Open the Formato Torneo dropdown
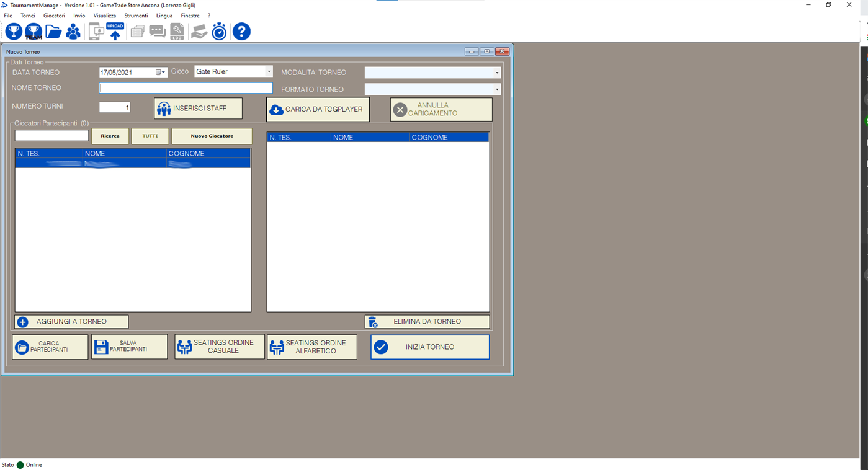This screenshot has width=868, height=470. pyautogui.click(x=496, y=89)
